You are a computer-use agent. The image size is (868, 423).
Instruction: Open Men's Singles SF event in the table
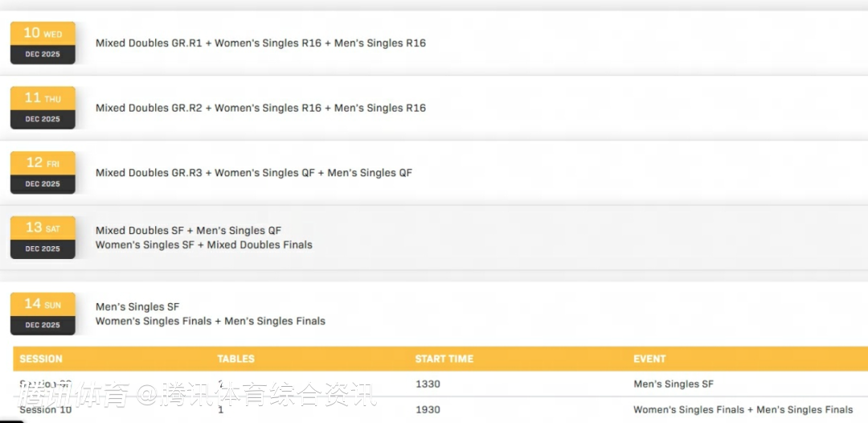(x=673, y=384)
